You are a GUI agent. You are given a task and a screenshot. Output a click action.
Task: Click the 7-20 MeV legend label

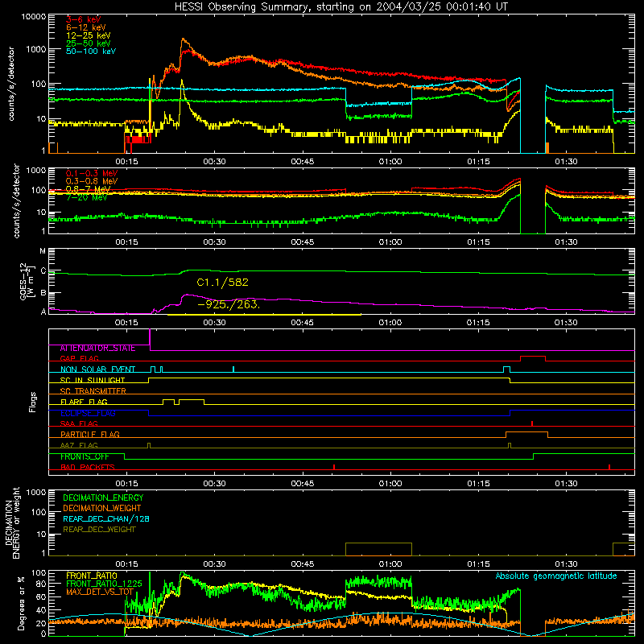coord(87,197)
